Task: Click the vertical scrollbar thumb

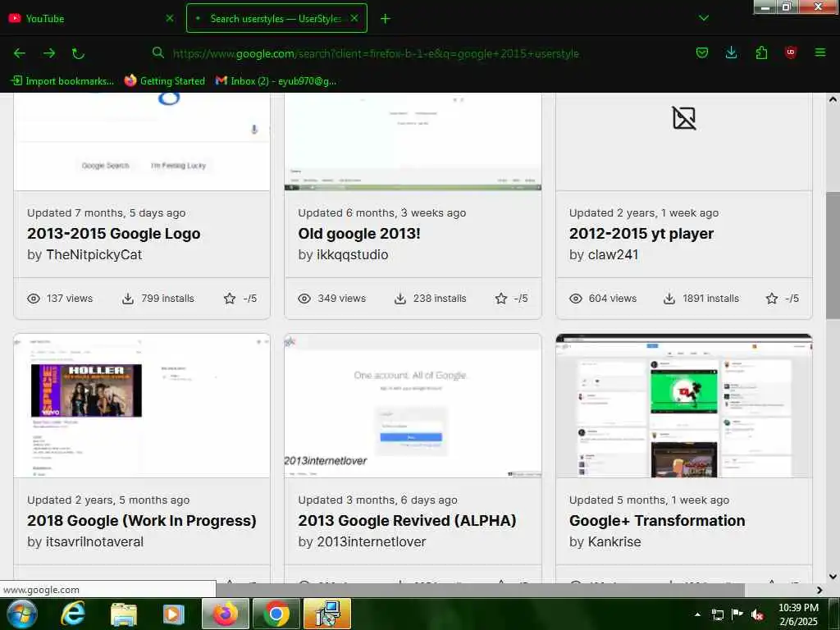Action: click(x=833, y=256)
